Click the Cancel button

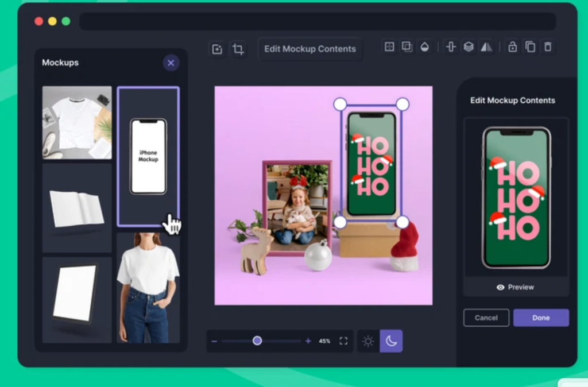point(486,318)
